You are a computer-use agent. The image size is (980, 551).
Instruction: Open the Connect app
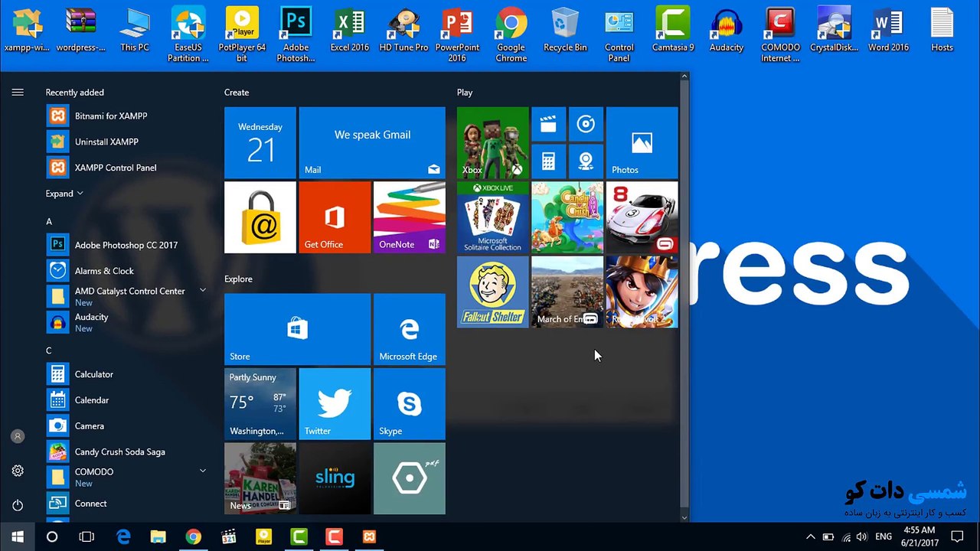(127, 504)
